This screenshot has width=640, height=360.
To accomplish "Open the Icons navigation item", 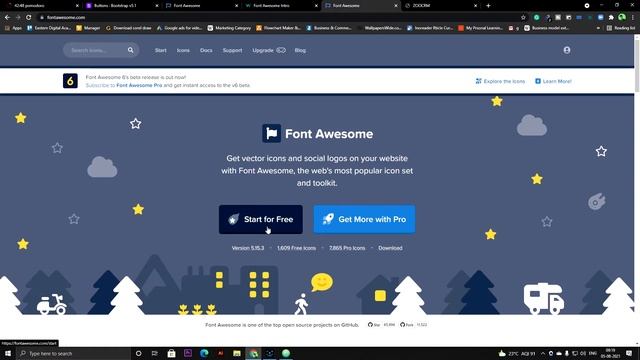I will click(183, 50).
